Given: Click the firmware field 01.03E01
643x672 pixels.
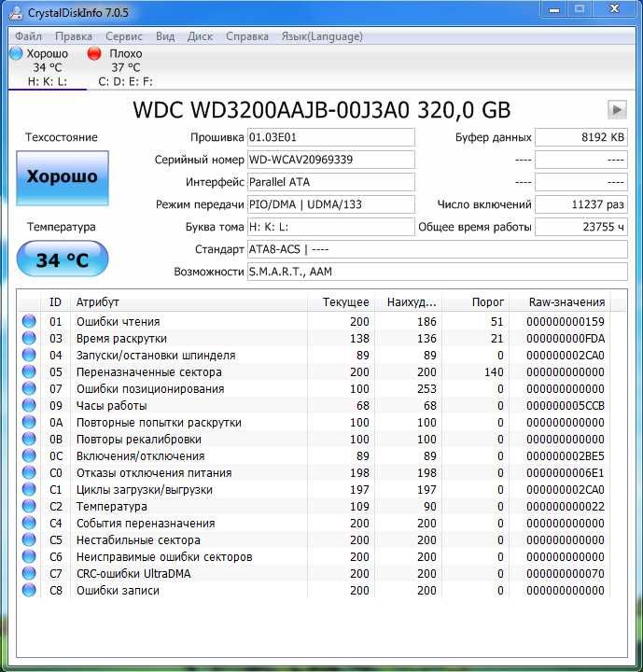Looking at the screenshot, I should [x=331, y=137].
